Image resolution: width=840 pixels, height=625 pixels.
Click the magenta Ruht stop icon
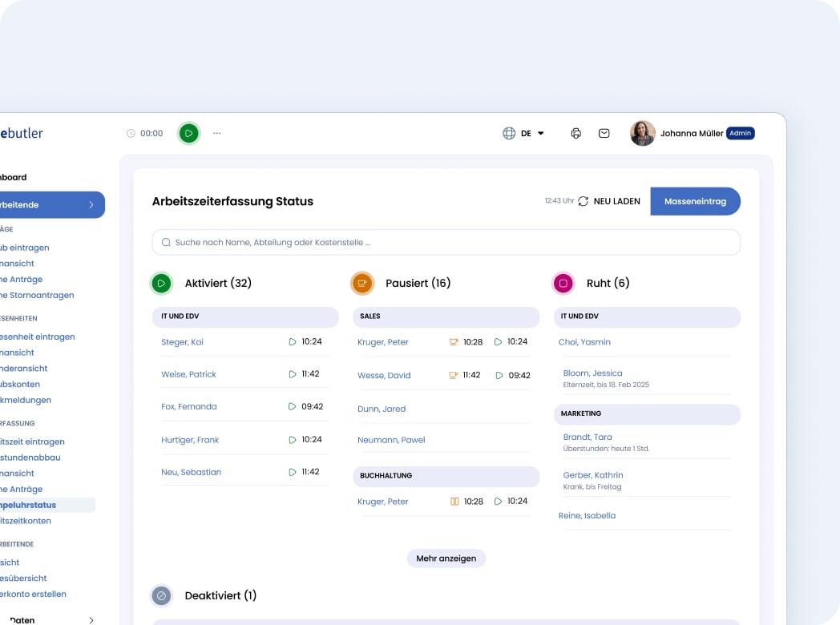pyautogui.click(x=563, y=284)
